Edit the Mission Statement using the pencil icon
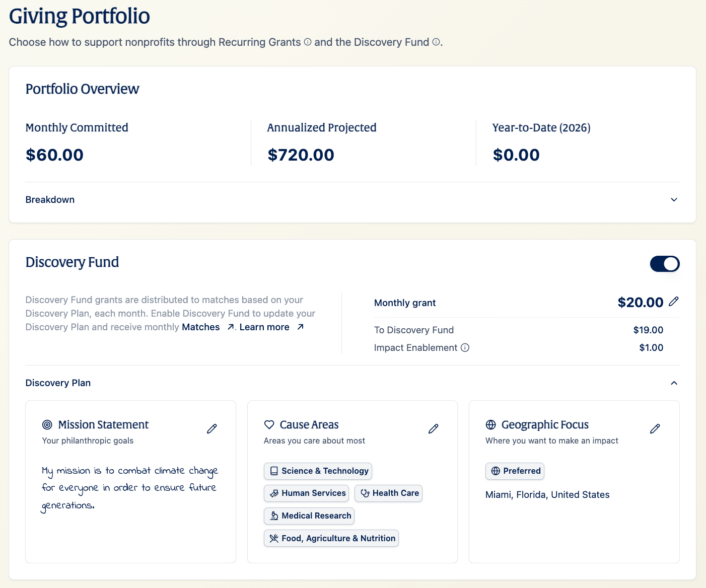 (211, 428)
